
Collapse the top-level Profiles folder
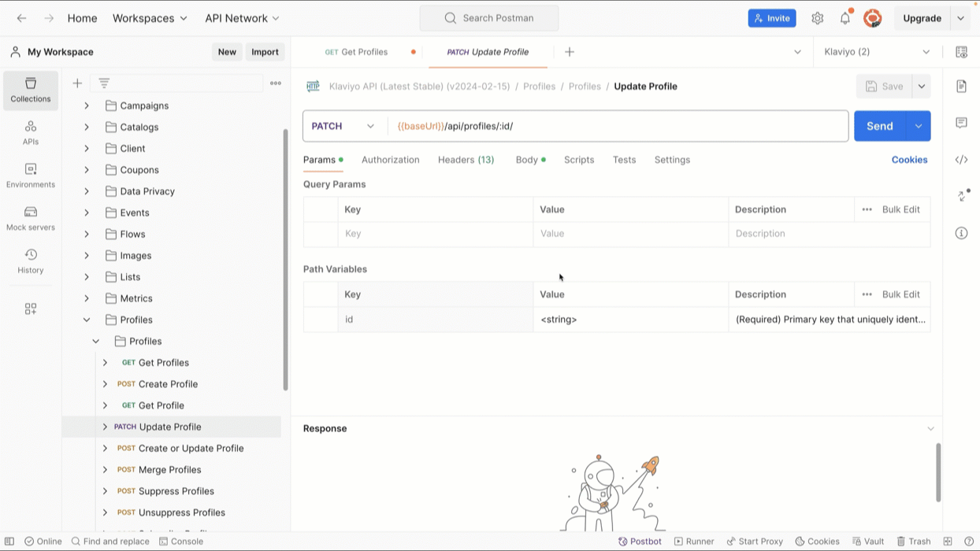(87, 320)
